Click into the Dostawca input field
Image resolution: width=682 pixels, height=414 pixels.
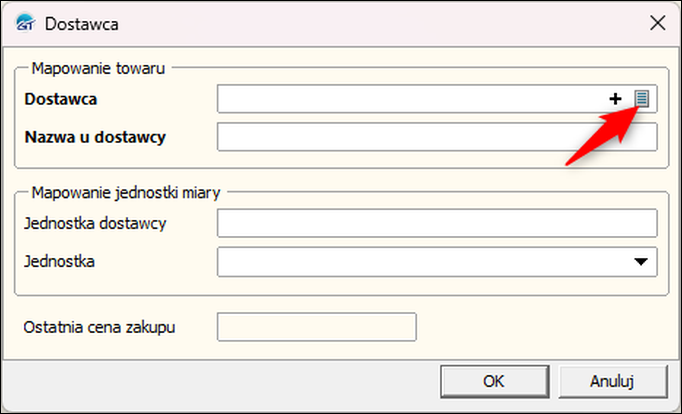click(410, 98)
